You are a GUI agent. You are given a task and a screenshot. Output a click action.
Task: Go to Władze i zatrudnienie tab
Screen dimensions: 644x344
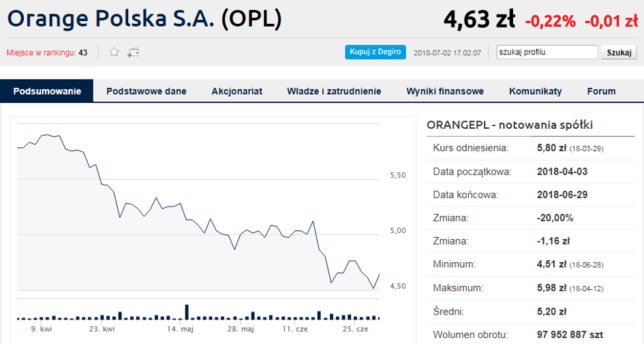(334, 91)
